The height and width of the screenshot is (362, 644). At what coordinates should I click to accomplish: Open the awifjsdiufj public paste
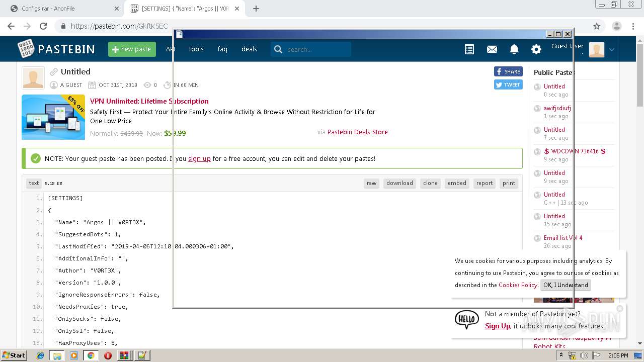(557, 108)
